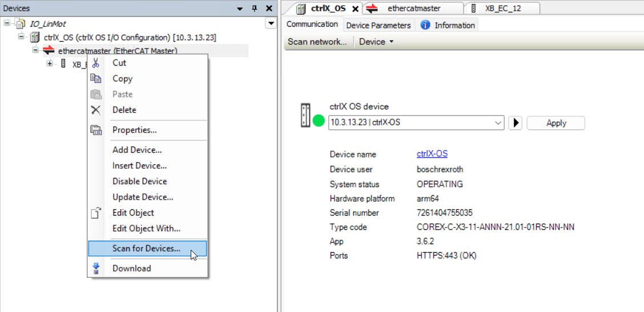Switch to the Device Parameters tab

click(x=378, y=25)
